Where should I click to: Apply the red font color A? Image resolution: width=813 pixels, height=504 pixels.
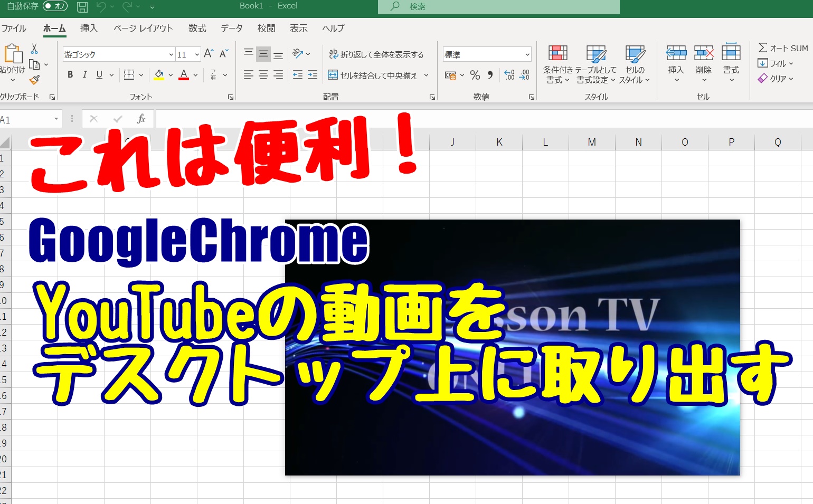click(184, 75)
